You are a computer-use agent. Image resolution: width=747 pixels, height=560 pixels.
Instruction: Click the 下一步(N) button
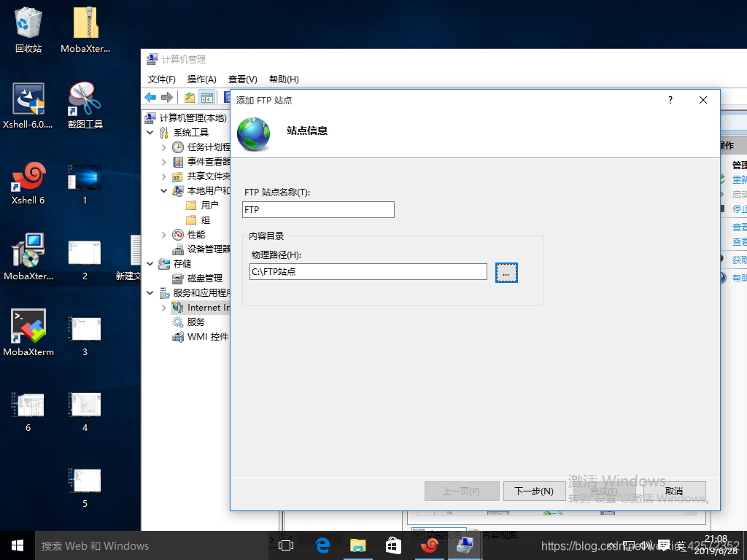coord(534,491)
